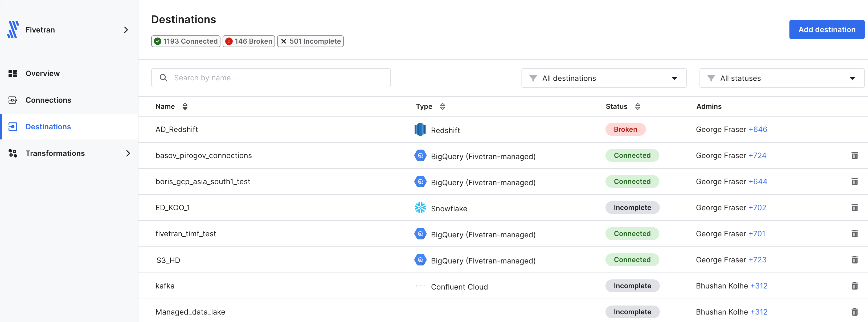Filter by 146 Broken badge
The image size is (868, 322).
coord(249,41)
